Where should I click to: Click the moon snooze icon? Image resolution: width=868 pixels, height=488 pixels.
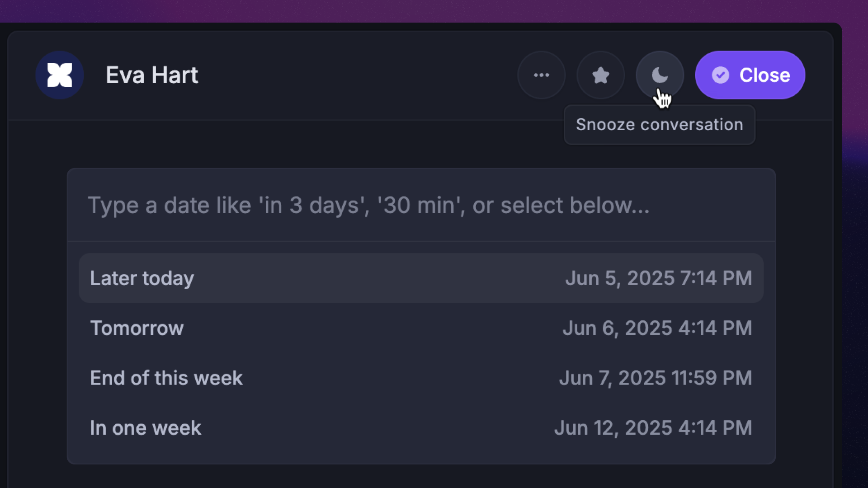click(660, 75)
